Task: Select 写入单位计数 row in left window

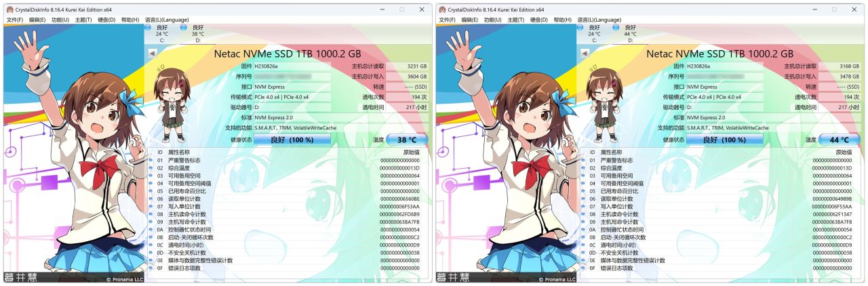Action: tap(289, 207)
